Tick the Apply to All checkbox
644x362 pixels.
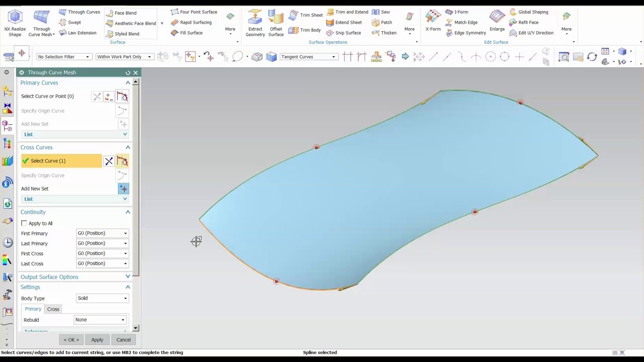[x=24, y=223]
